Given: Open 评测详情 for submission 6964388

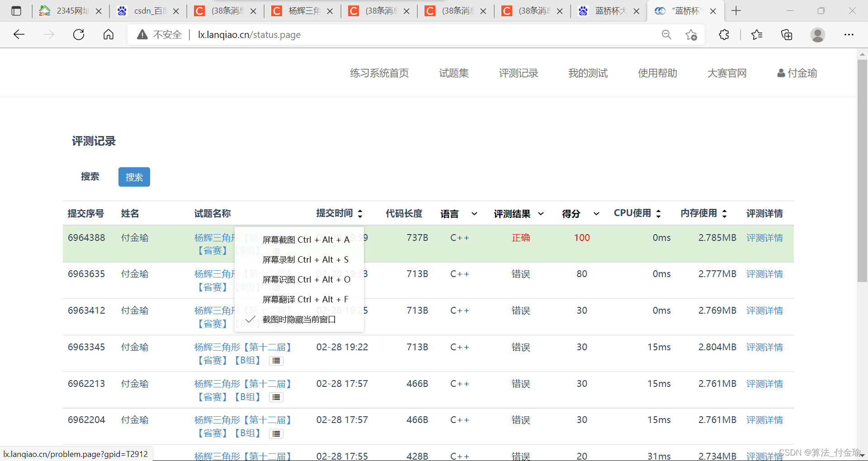Looking at the screenshot, I should pos(764,237).
